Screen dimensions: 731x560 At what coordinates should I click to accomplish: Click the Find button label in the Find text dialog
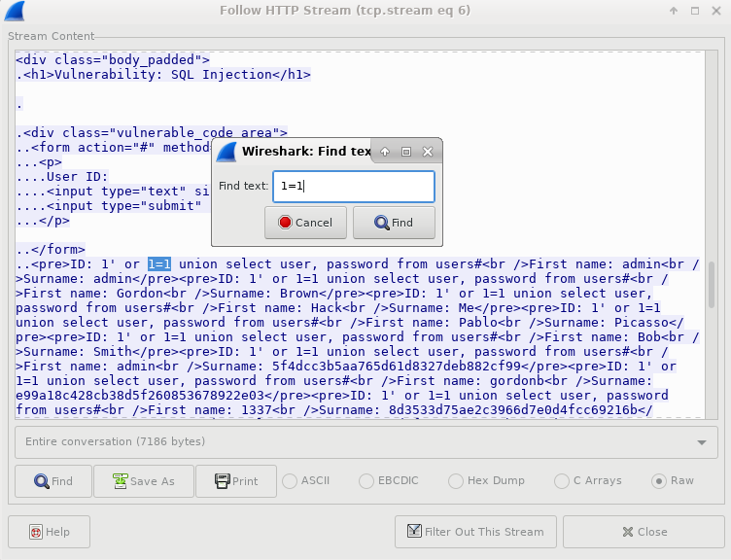point(402,223)
